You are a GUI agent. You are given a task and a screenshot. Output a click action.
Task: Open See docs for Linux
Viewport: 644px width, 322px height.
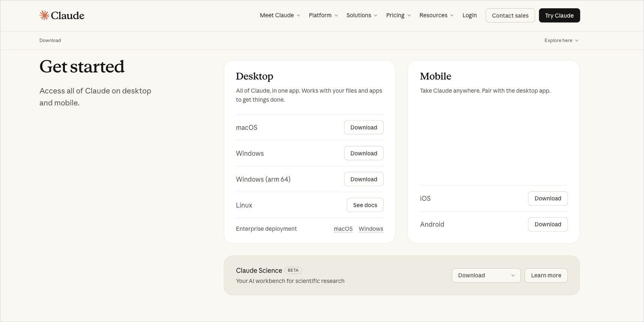coord(365,205)
